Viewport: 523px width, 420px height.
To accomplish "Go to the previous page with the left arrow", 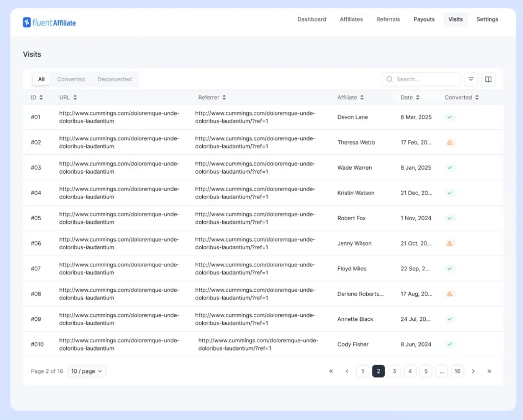I will tap(347, 371).
